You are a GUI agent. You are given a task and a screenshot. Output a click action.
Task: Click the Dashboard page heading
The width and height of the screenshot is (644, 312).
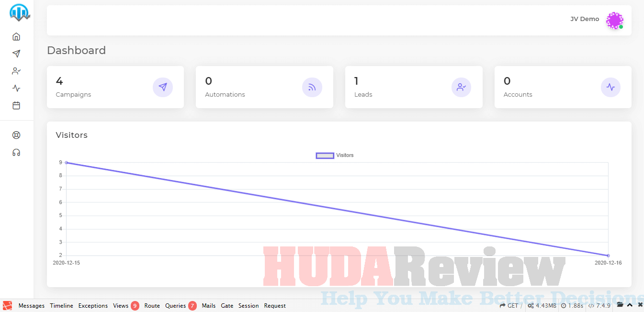(x=76, y=50)
